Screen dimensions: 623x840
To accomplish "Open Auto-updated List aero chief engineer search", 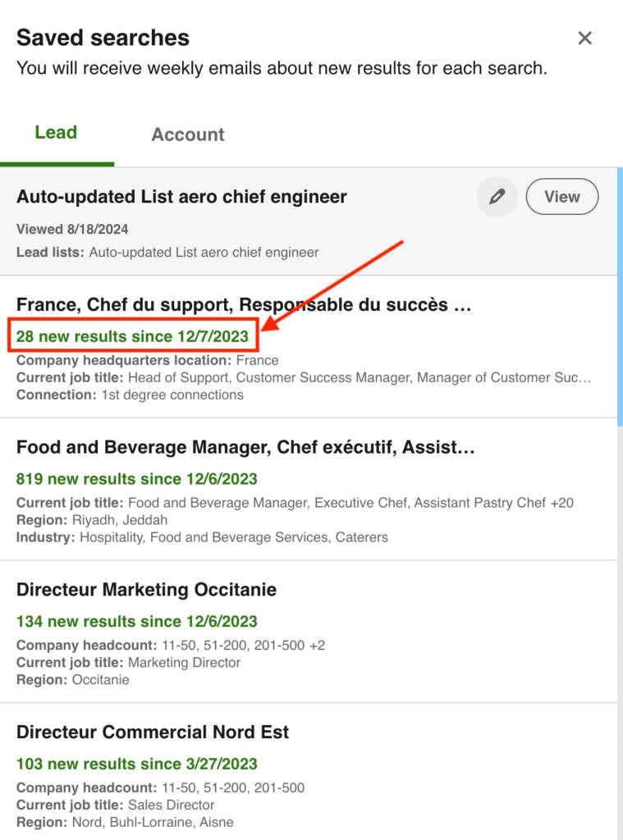I will 561,197.
